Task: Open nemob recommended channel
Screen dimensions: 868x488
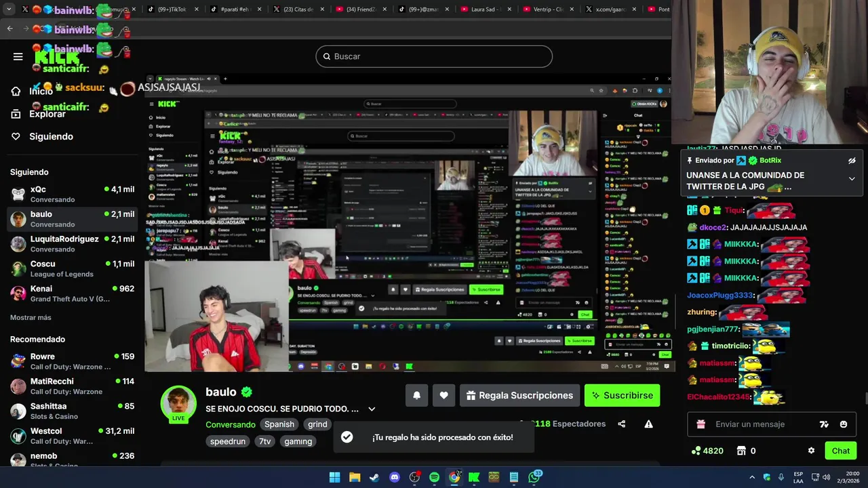Action: tap(73, 460)
